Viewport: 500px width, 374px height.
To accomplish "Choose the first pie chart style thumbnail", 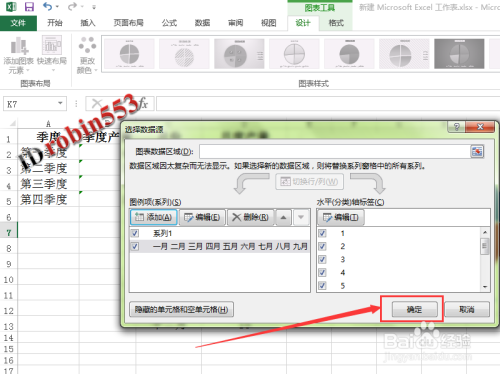I will click(129, 54).
